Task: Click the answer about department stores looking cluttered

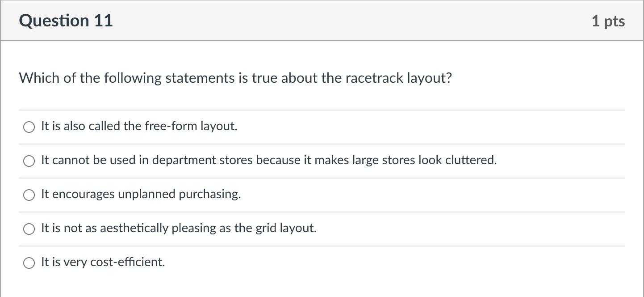Action: [268, 160]
